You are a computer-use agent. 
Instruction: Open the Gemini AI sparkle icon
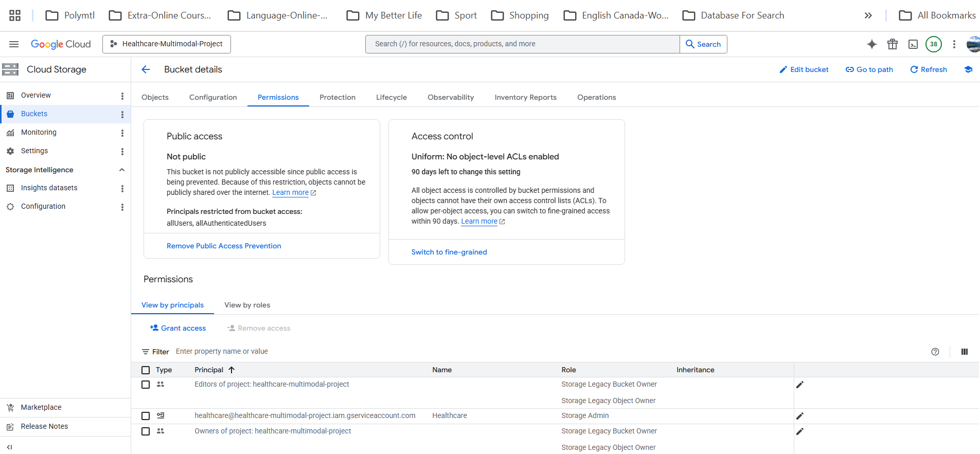(x=871, y=44)
